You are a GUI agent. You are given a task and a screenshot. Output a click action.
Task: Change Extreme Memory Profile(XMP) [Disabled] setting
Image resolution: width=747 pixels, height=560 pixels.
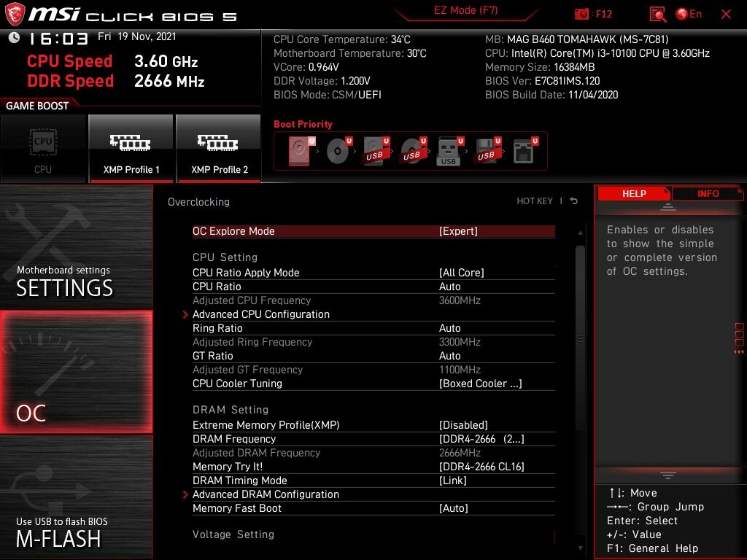463,425
